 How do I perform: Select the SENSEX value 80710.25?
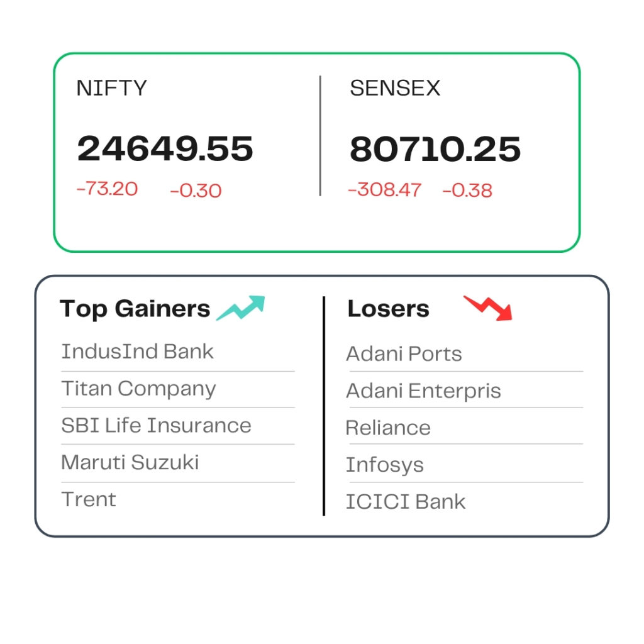(x=435, y=149)
